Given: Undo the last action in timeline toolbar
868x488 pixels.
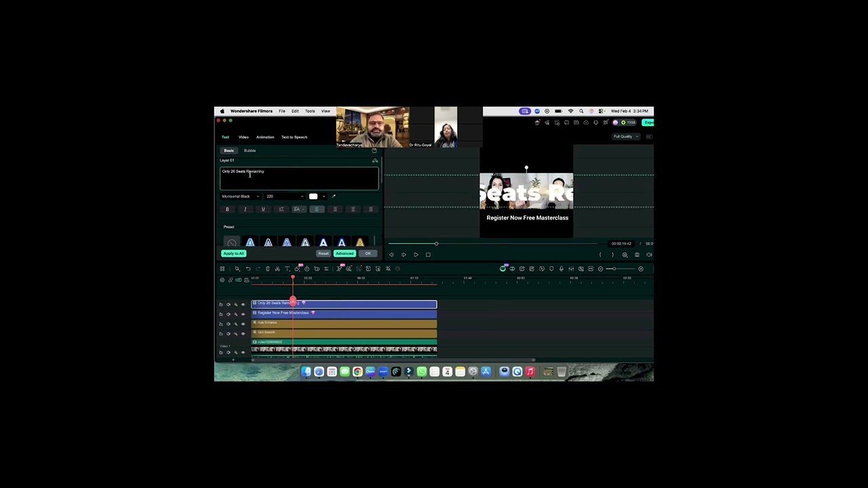Looking at the screenshot, I should click(x=248, y=269).
